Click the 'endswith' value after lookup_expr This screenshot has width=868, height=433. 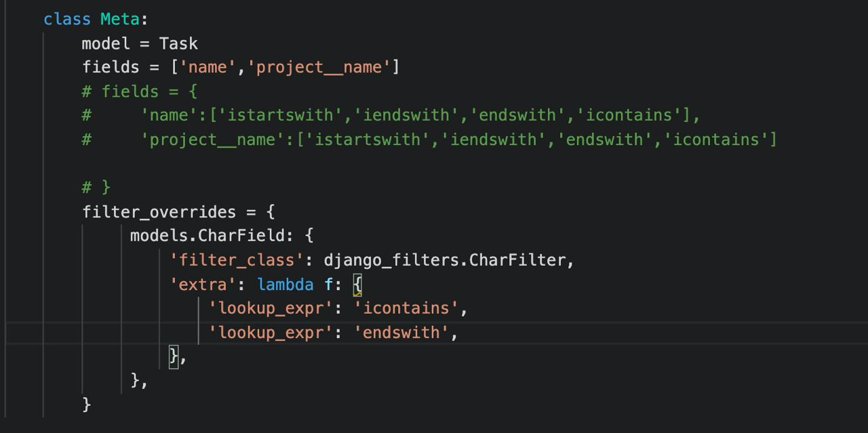(x=401, y=333)
